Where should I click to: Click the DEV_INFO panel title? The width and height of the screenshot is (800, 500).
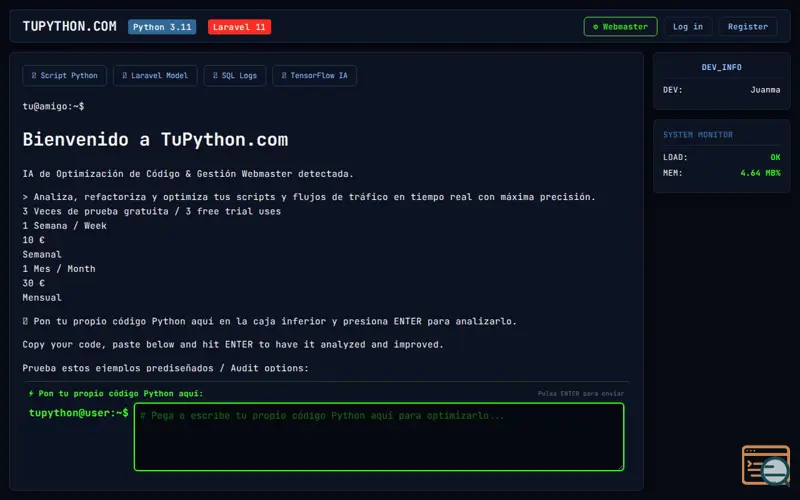721,67
